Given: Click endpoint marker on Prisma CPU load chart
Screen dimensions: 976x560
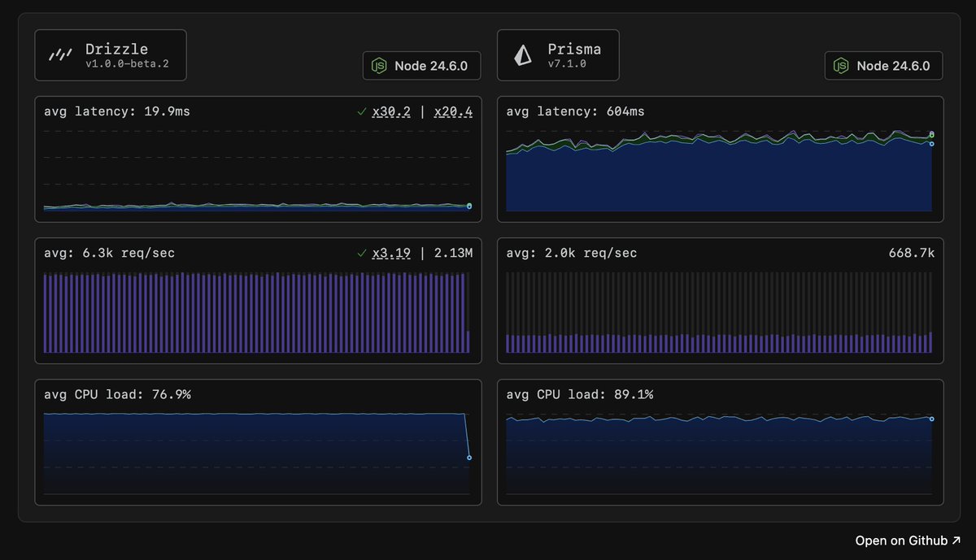Looking at the screenshot, I should click(x=931, y=419).
